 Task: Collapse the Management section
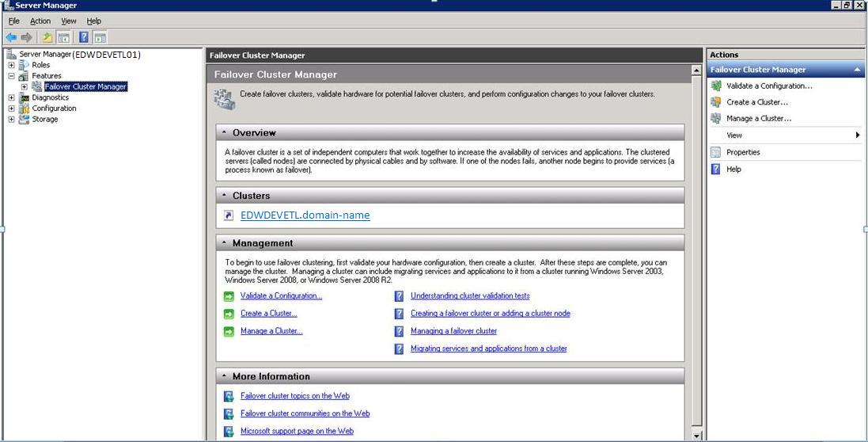click(x=224, y=243)
